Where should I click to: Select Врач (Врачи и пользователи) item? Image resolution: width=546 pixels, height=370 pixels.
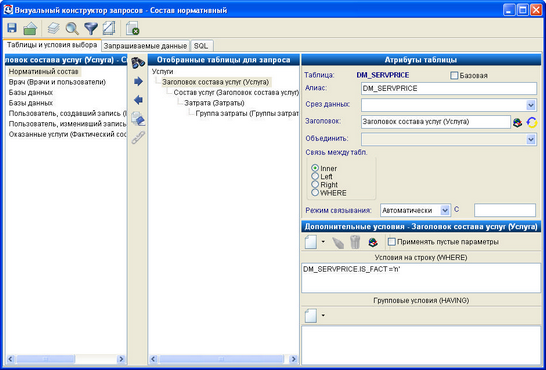(57, 82)
